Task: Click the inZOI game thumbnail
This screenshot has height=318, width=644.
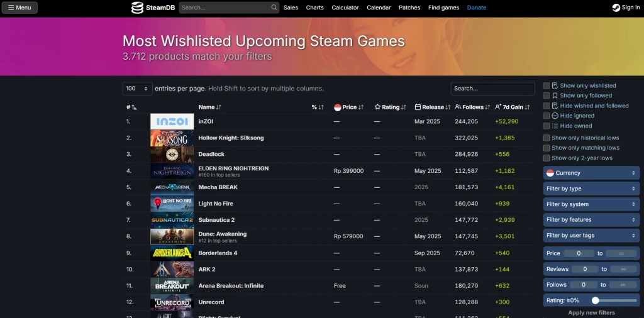Action: 172,121
